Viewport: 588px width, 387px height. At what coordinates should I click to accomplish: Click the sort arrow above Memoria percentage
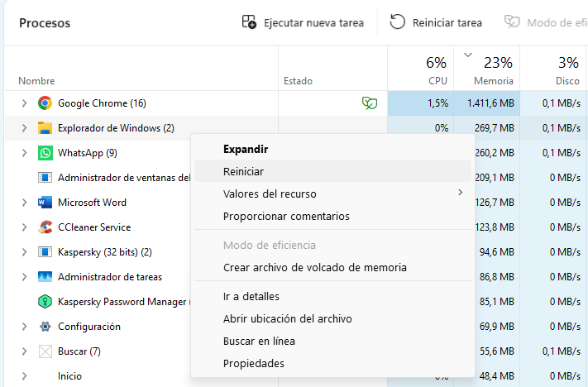[x=468, y=55]
